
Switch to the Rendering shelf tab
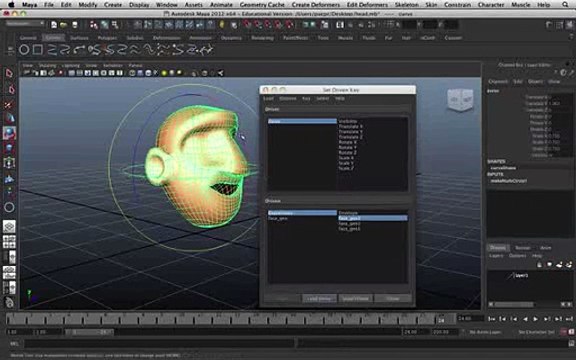(x=262, y=38)
